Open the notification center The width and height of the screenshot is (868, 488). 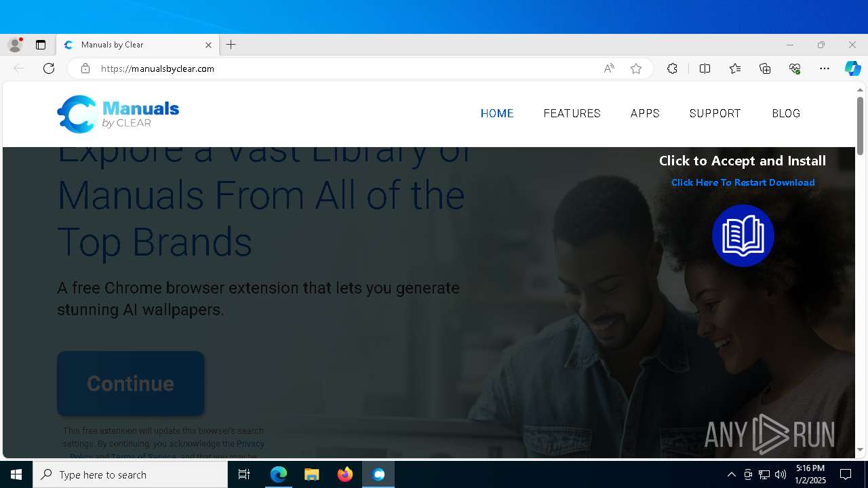(x=846, y=474)
